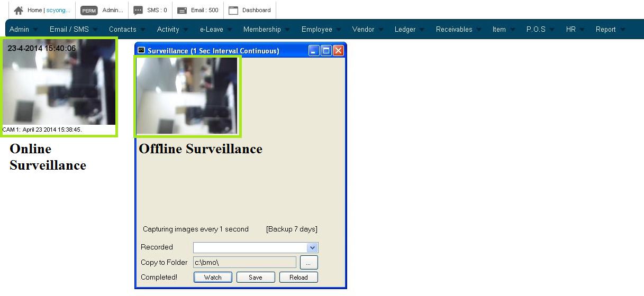Open the Email envelope icon

[182, 11]
